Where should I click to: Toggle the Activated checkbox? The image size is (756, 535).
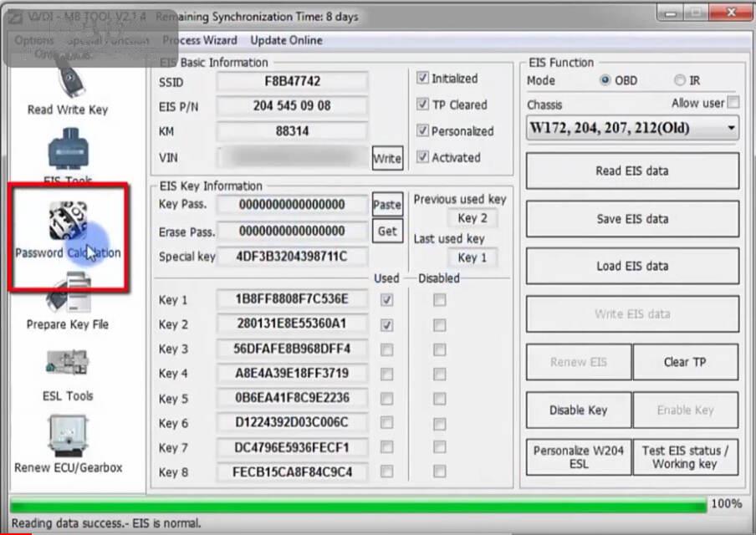point(422,156)
